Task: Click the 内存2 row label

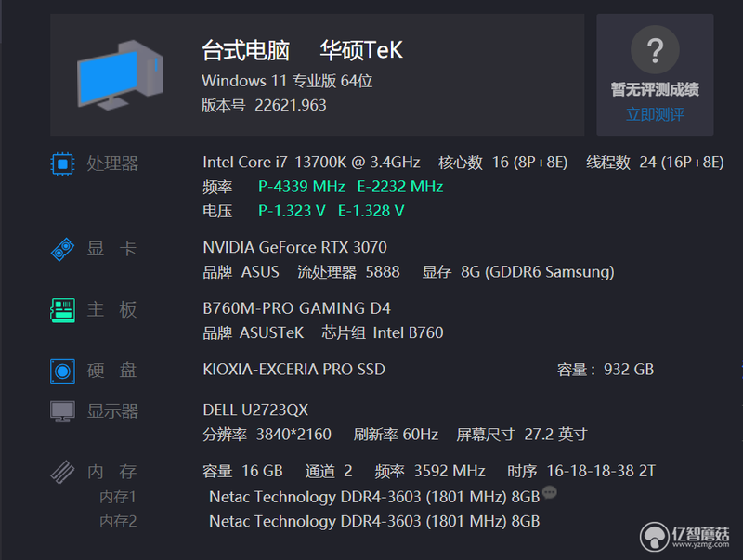Action: (118, 522)
